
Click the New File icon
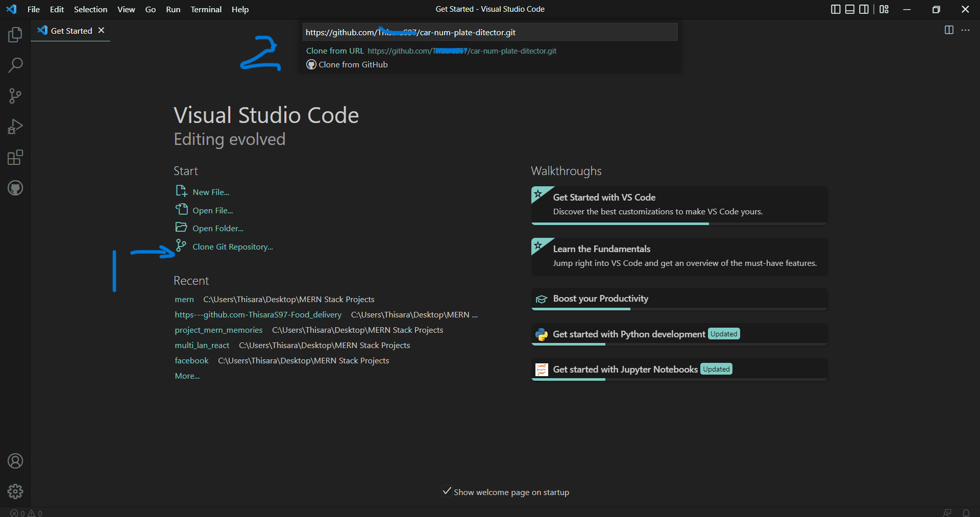[x=181, y=191]
